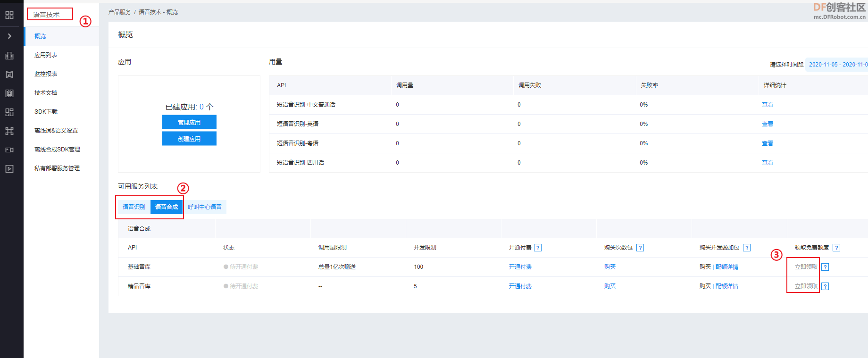View details (查看) for 短语音识别-粤语
868x358 pixels.
click(768, 143)
